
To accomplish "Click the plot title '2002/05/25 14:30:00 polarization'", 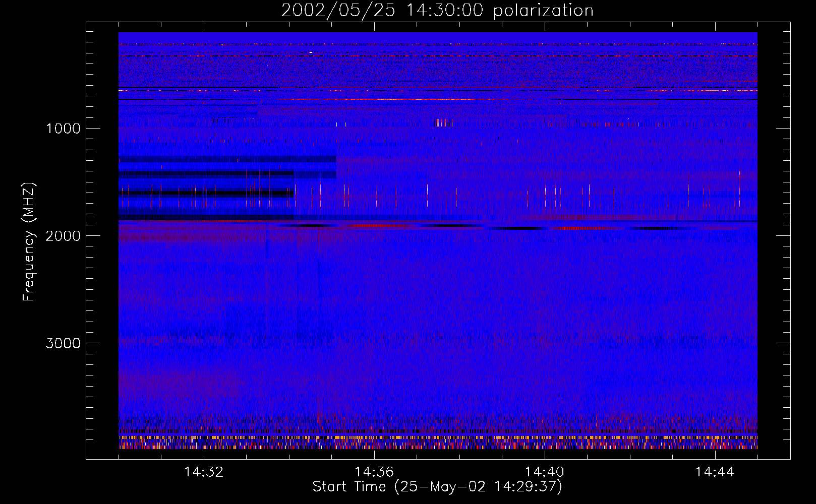I will coord(437,10).
